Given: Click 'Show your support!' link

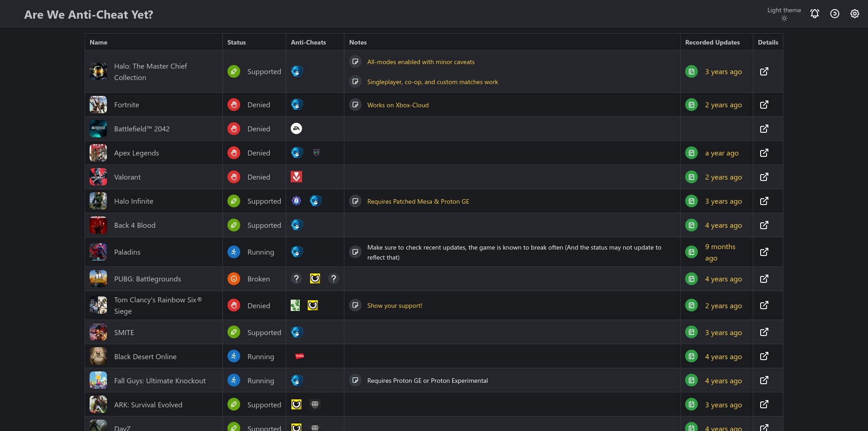Looking at the screenshot, I should pos(395,306).
